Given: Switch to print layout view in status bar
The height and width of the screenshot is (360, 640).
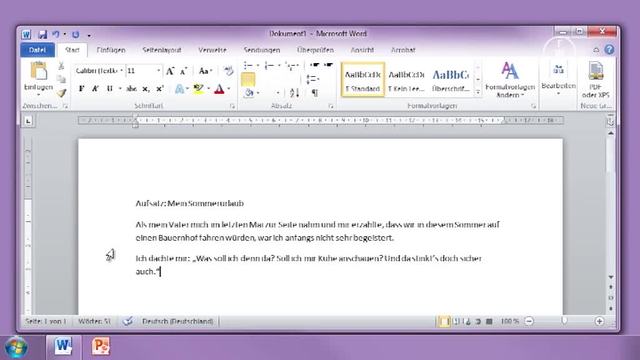Looking at the screenshot, I should [x=443, y=322].
